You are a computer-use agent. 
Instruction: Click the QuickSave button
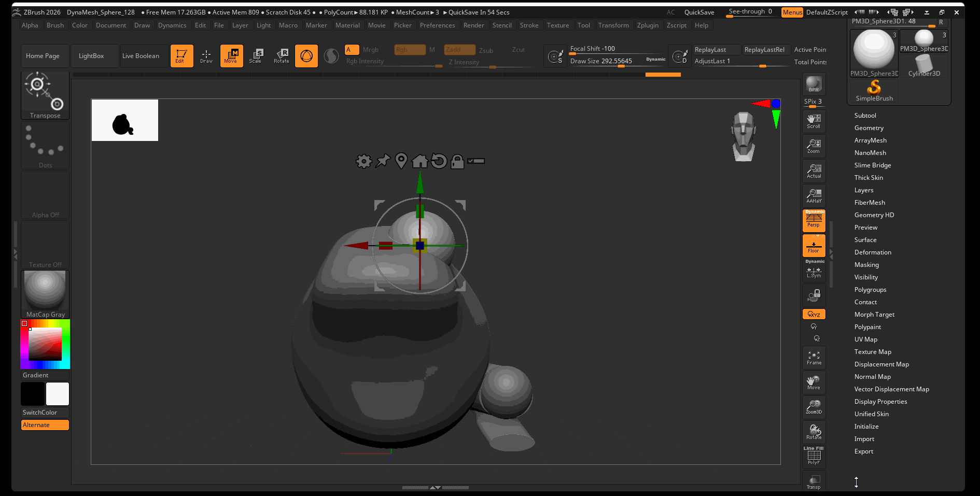[x=699, y=12]
